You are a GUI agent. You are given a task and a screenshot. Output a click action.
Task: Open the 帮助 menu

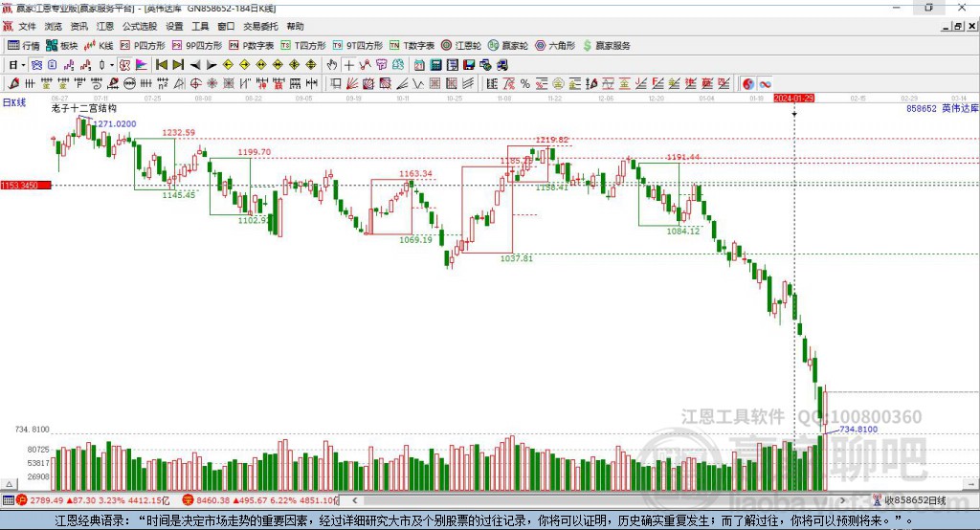[x=295, y=26]
